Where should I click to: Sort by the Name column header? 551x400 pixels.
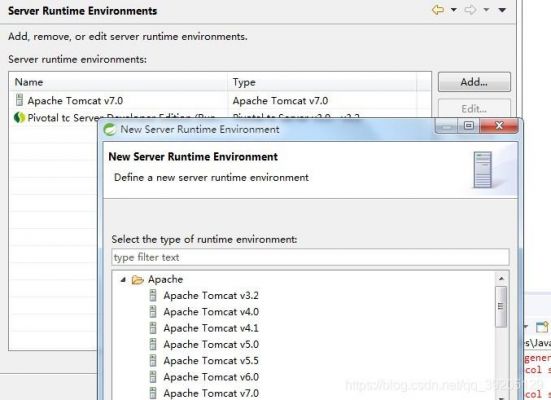click(118, 82)
